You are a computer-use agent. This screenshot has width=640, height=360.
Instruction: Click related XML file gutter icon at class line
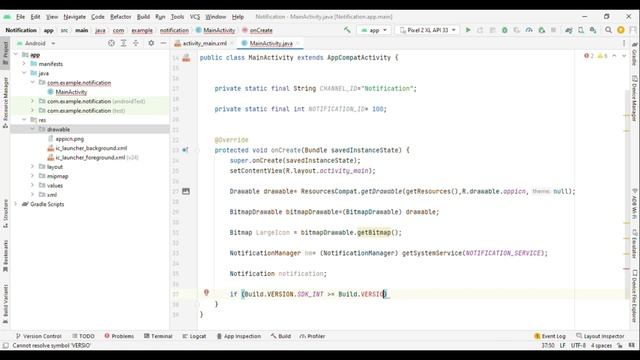pos(186,58)
